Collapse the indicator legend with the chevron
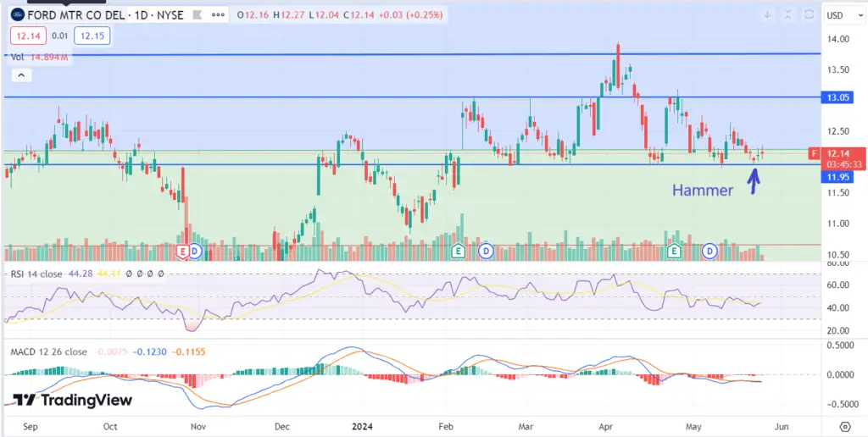The image size is (868, 437). click(20, 75)
